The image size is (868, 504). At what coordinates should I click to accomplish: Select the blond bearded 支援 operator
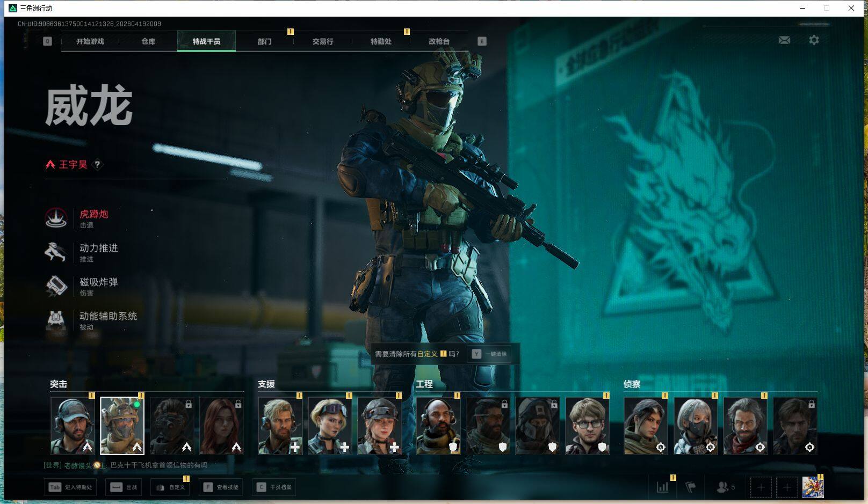(280, 426)
